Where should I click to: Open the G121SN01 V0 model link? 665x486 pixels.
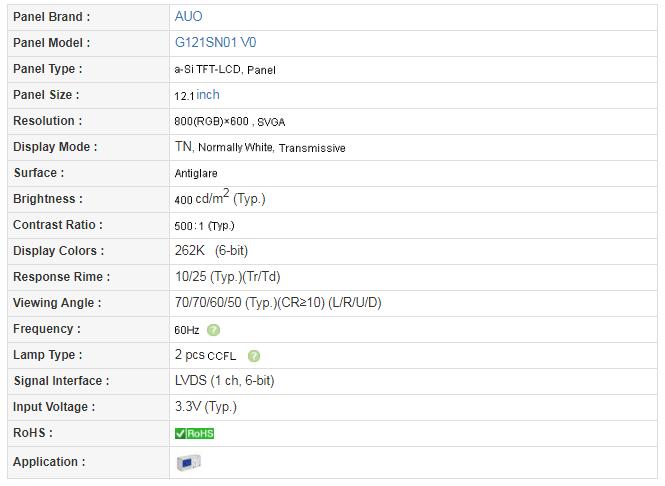pos(215,42)
